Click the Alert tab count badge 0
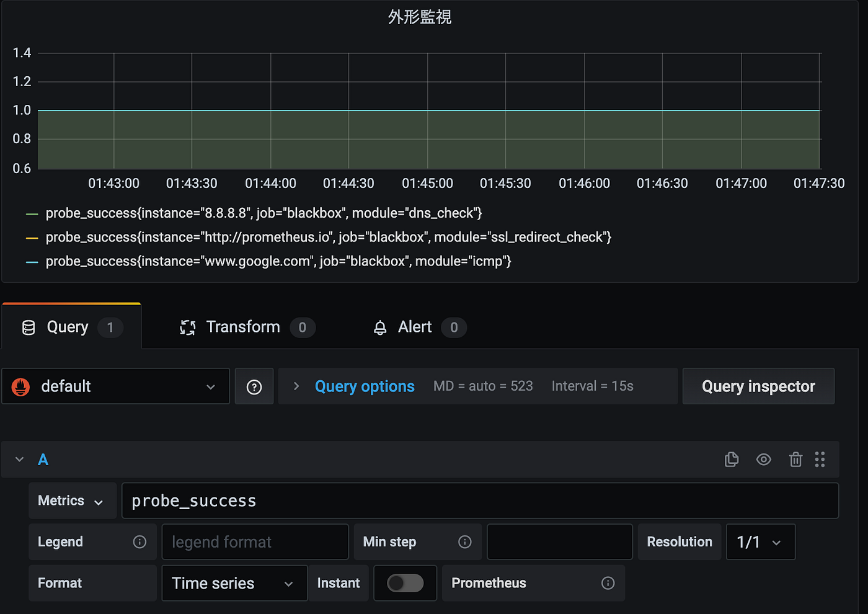Viewport: 868px width, 614px height. (454, 327)
